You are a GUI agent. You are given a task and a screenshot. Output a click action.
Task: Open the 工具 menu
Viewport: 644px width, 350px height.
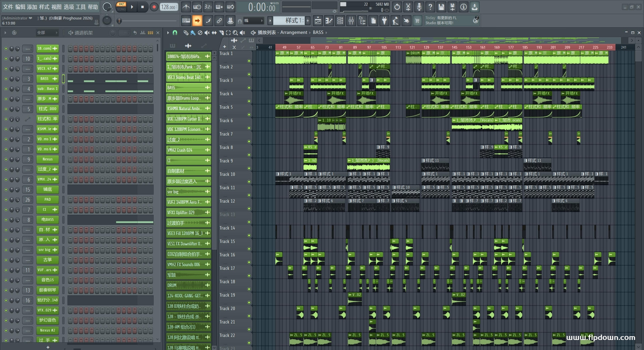pyautogui.click(x=80, y=7)
